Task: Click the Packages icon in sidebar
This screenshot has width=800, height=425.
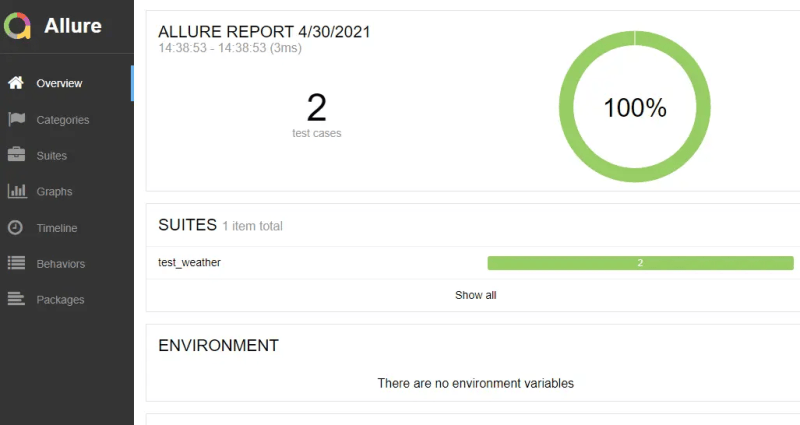Action: point(16,299)
